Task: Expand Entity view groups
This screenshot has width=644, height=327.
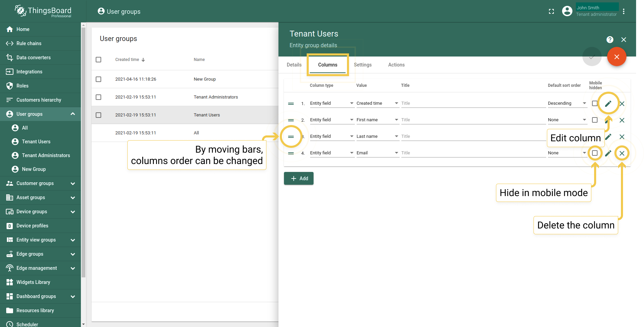Action: pos(73,240)
